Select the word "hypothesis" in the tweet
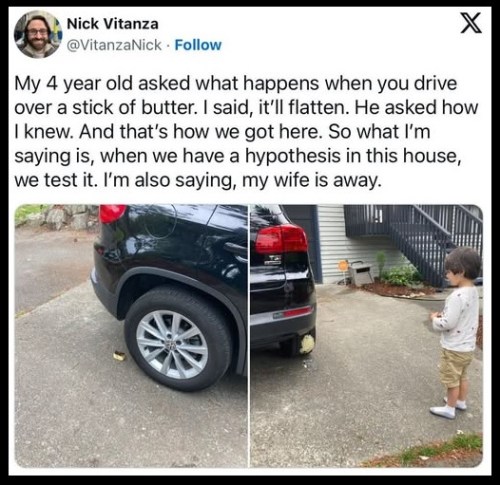Image resolution: width=500 pixels, height=485 pixels. 293,156
